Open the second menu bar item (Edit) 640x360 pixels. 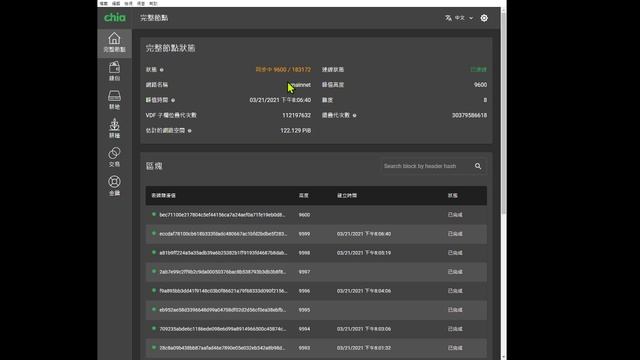pos(116,3)
